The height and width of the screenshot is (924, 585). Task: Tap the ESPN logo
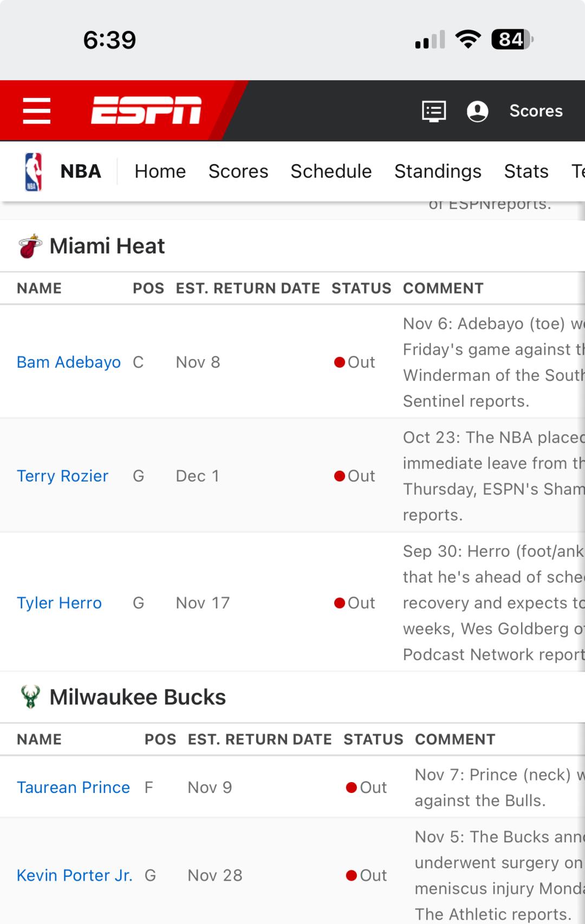(146, 110)
